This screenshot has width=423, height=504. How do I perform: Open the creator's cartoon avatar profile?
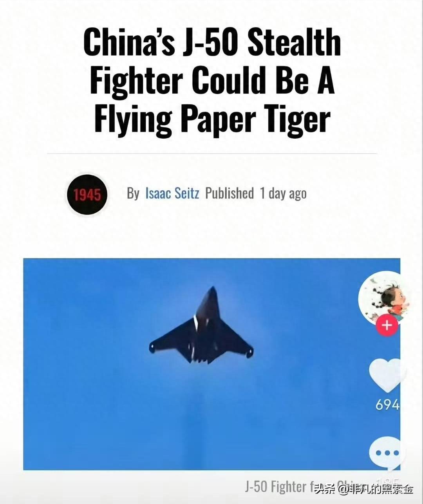point(385,298)
